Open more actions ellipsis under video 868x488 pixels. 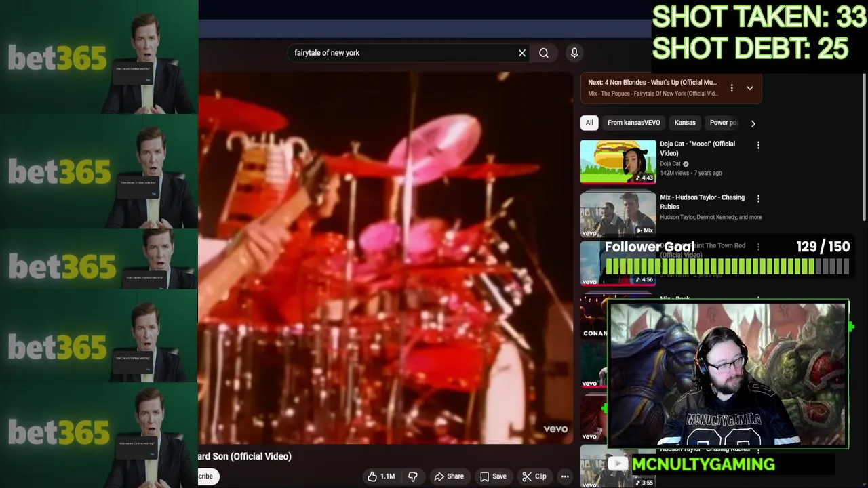[565, 476]
